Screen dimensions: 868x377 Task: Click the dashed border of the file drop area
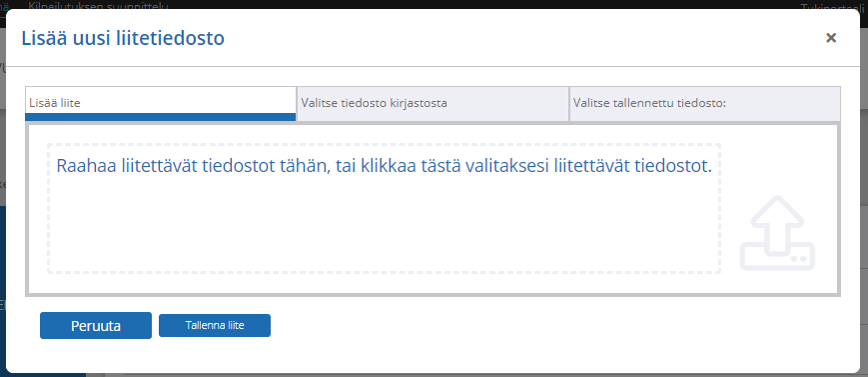coord(384,145)
